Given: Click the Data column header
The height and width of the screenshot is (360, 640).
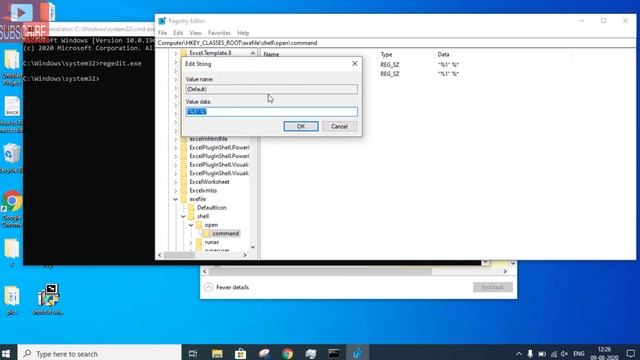Looking at the screenshot, I should click(443, 54).
